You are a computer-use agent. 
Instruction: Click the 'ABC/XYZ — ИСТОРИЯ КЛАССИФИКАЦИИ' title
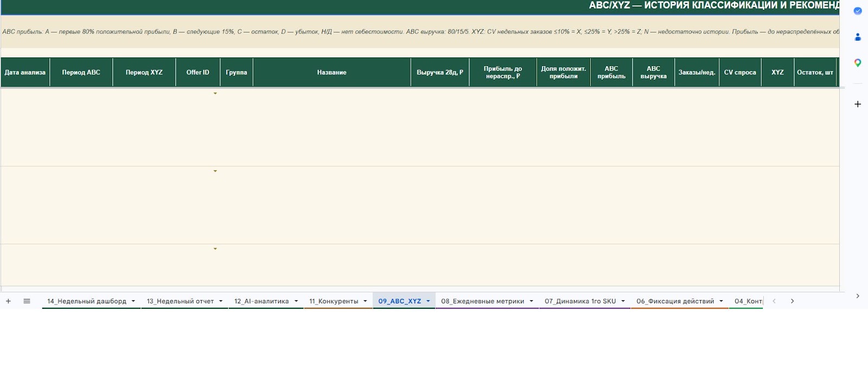coord(714,5)
